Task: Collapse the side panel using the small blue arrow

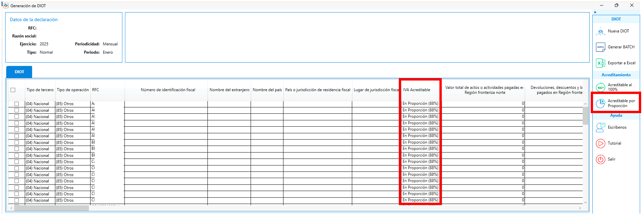Action: (595, 12)
